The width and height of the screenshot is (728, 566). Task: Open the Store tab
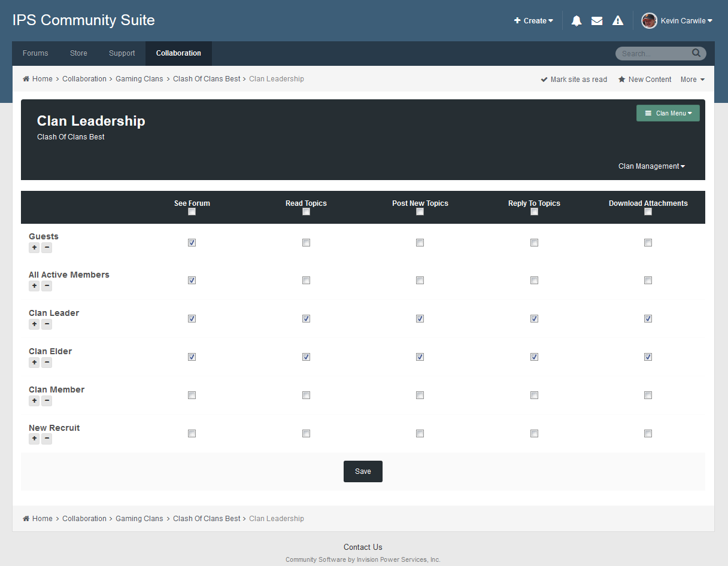click(78, 53)
